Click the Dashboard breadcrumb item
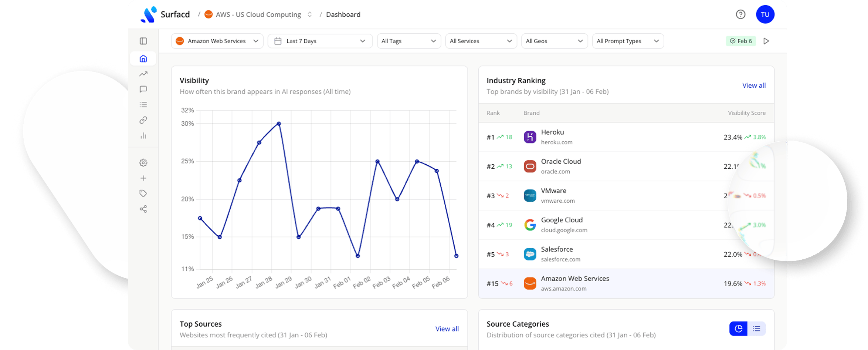The height and width of the screenshot is (350, 868). tap(343, 14)
